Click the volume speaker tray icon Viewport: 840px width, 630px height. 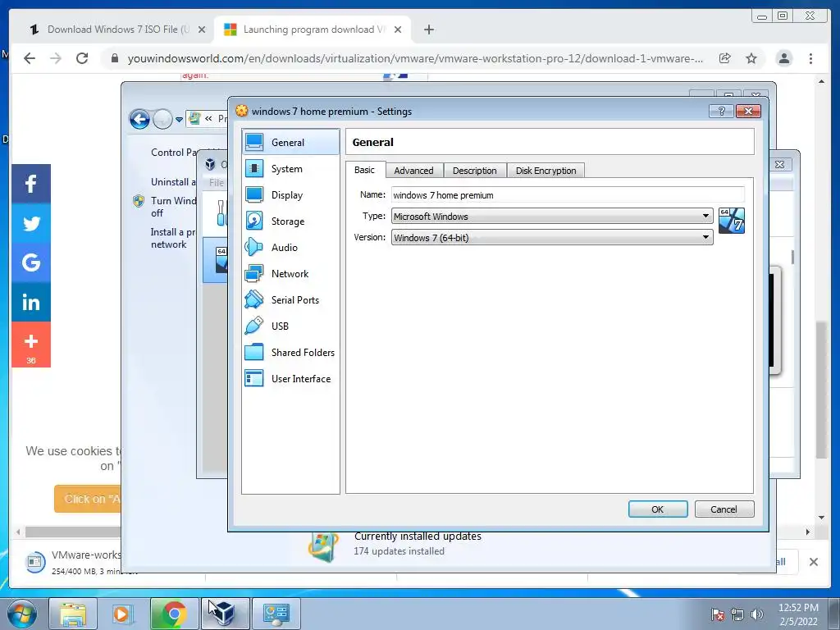(757, 614)
